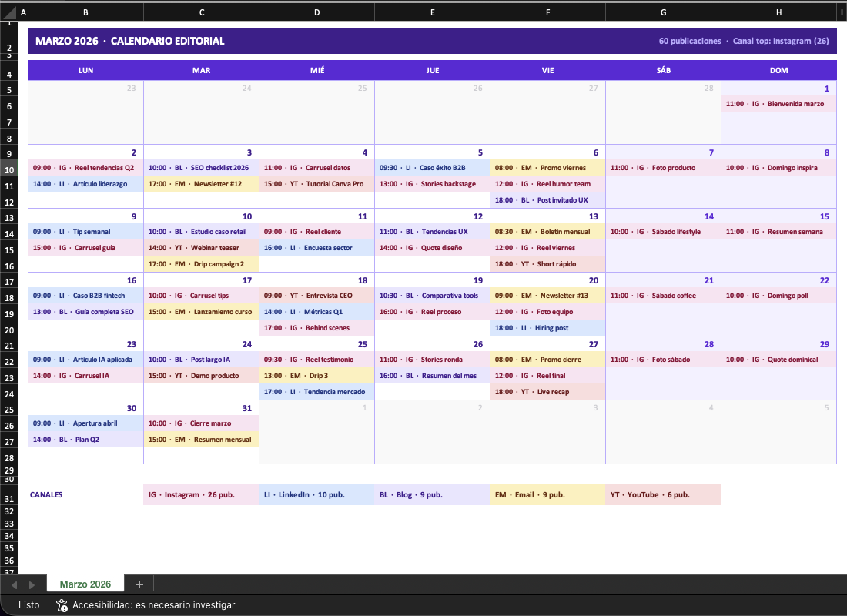Click the YouTube 6 pub. legend cell
847x616 pixels.
tap(663, 495)
